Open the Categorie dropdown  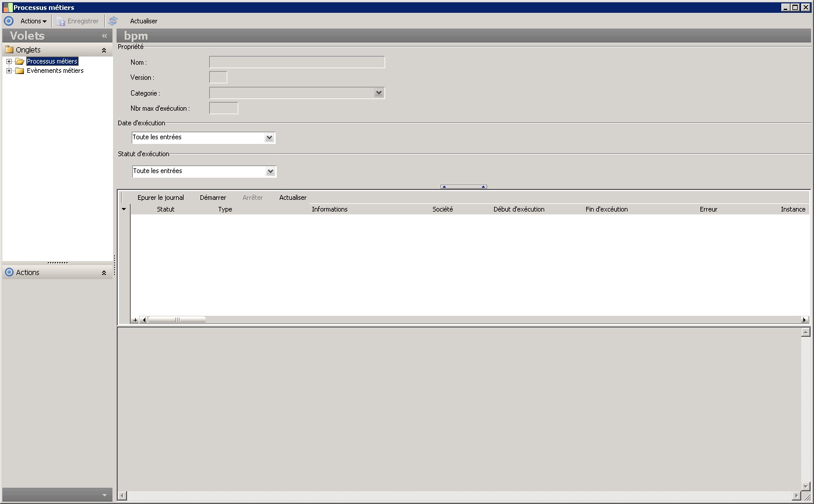(x=379, y=93)
